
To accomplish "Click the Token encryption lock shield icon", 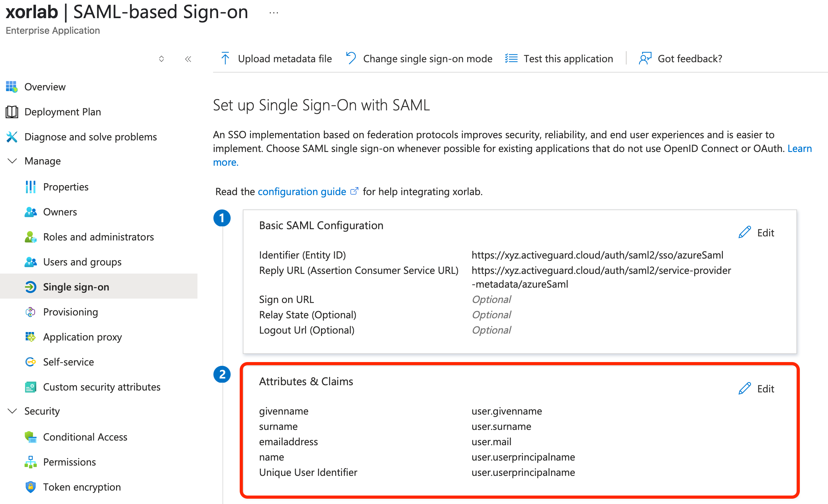I will click(31, 487).
